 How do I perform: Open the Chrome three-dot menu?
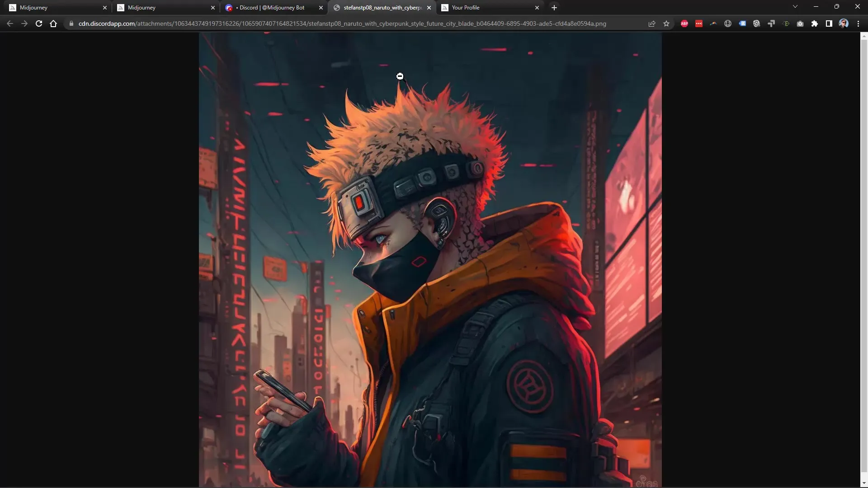[858, 23]
